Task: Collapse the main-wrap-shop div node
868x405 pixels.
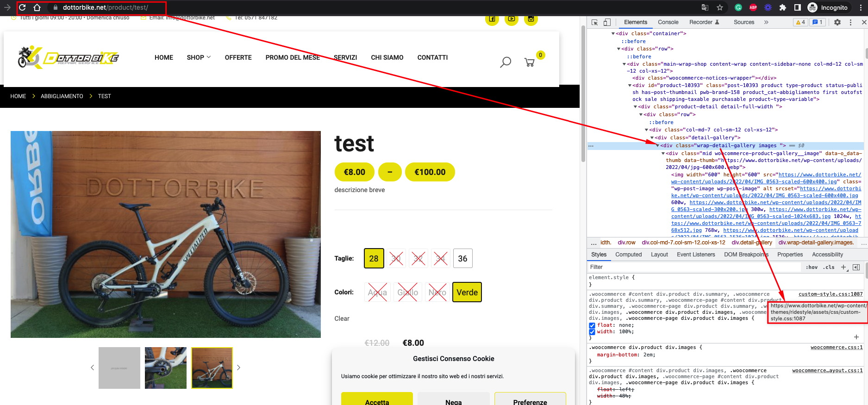Action: (x=624, y=64)
